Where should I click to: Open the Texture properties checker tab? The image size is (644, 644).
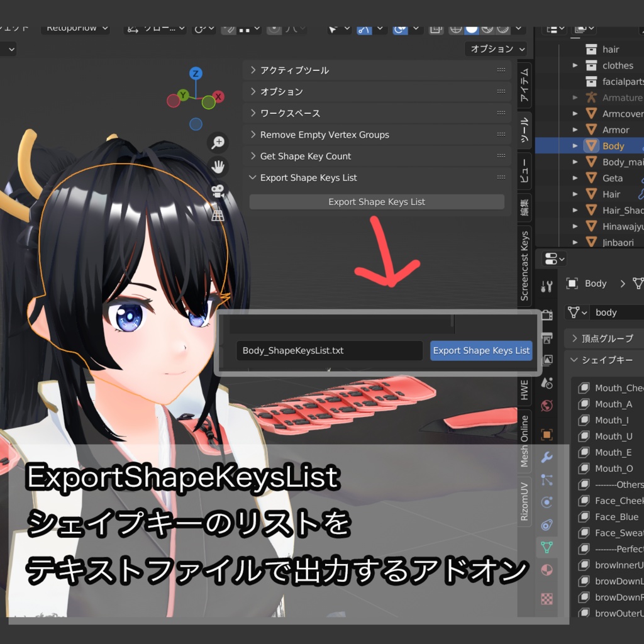pos(547,599)
